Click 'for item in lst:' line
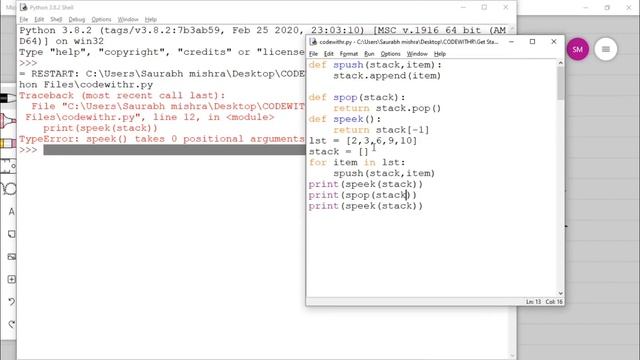The height and width of the screenshot is (360, 640). click(x=357, y=162)
